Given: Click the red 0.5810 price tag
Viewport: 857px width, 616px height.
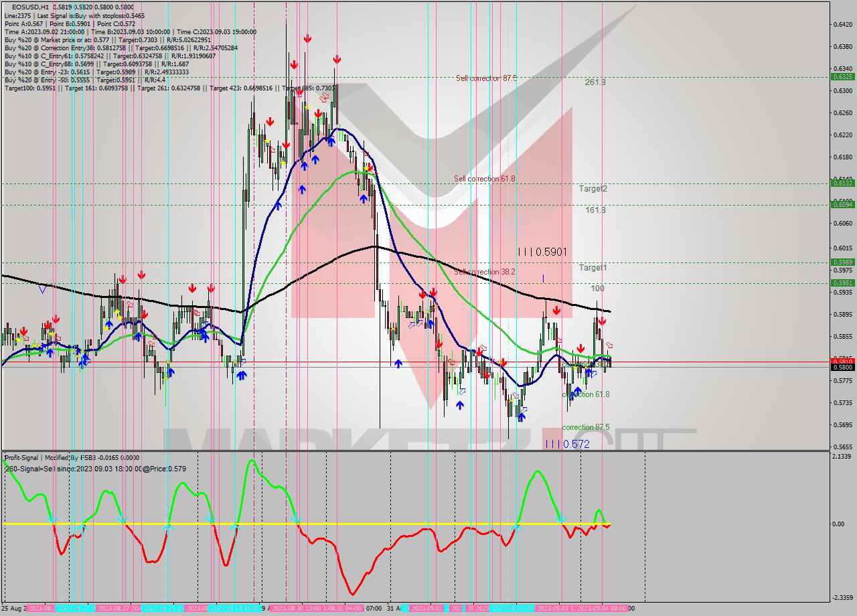Looking at the screenshot, I should [842, 361].
